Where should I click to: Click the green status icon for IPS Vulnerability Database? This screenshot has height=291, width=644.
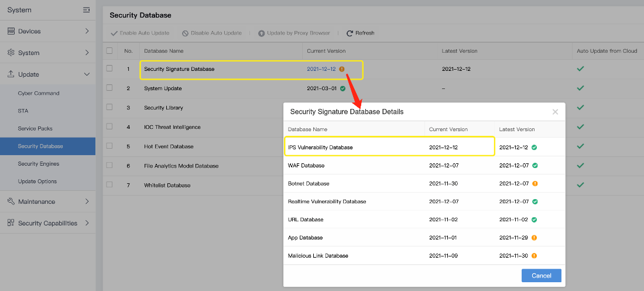pos(535,148)
